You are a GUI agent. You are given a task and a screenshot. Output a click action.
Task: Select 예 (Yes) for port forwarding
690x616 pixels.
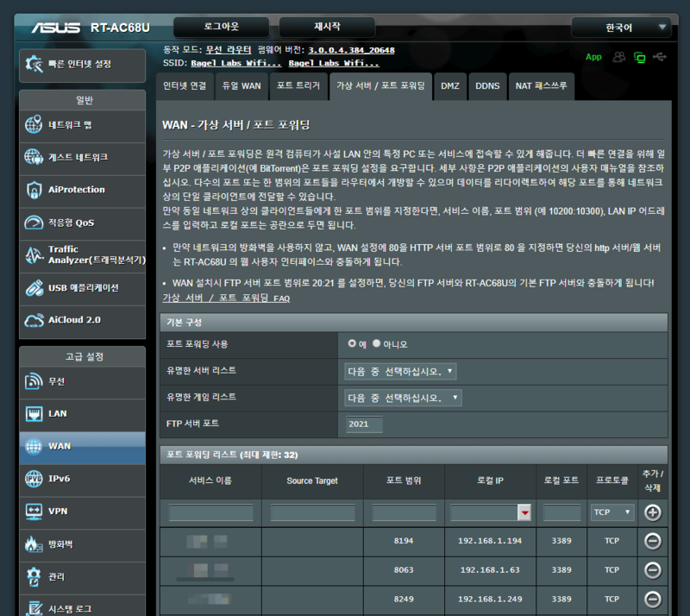pyautogui.click(x=352, y=343)
